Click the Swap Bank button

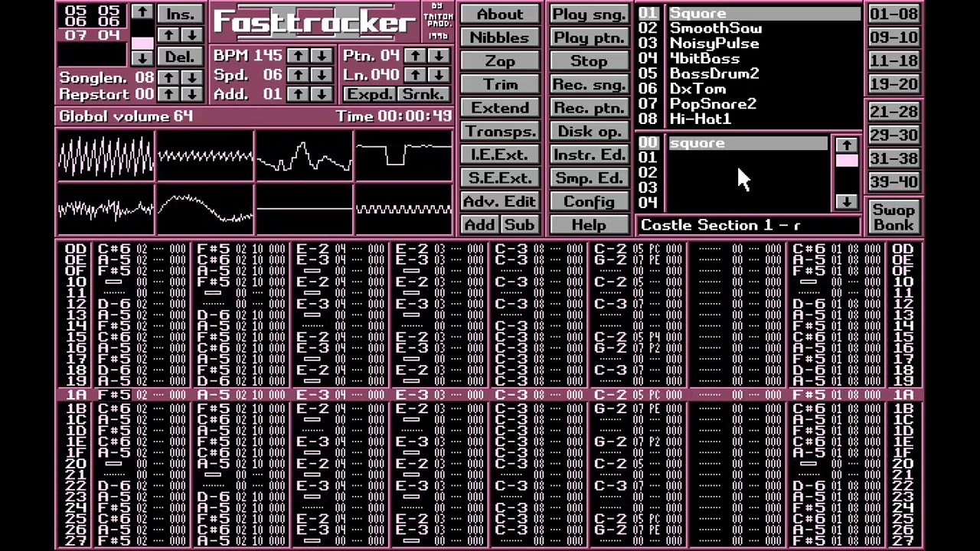893,217
